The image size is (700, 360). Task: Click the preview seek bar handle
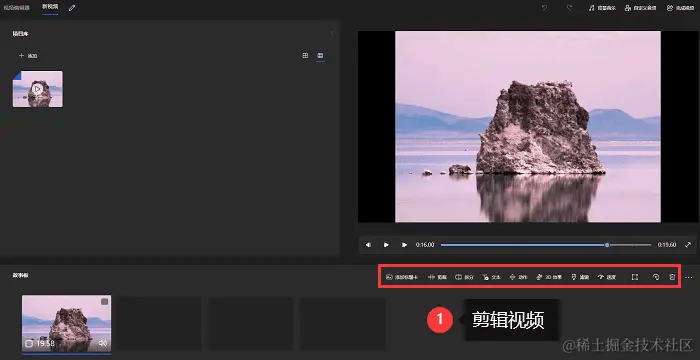tap(607, 245)
